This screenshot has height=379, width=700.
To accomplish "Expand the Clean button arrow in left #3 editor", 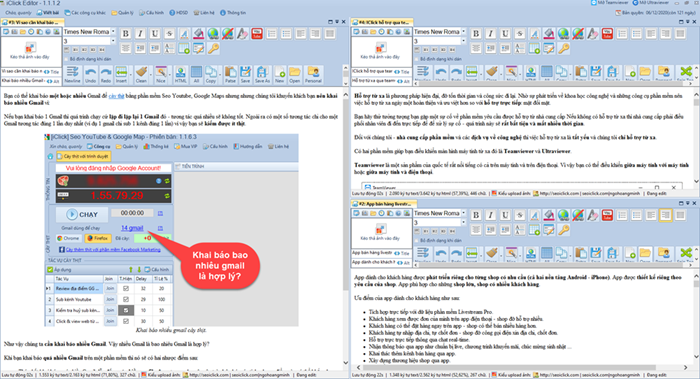I will click(x=151, y=74).
